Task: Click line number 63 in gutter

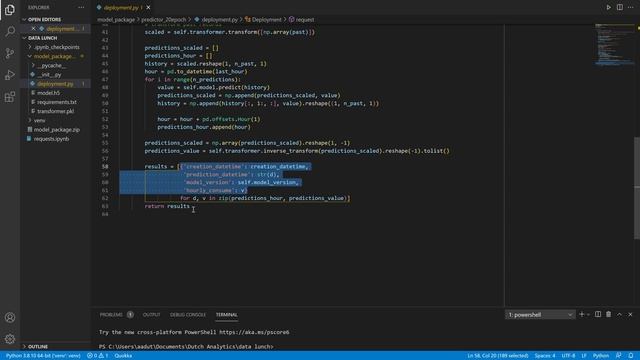Action: [x=105, y=206]
